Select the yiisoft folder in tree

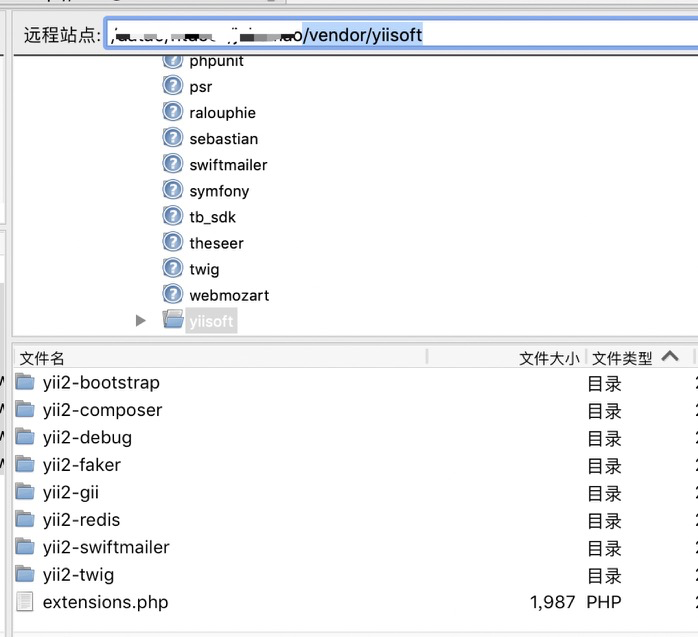coord(211,321)
